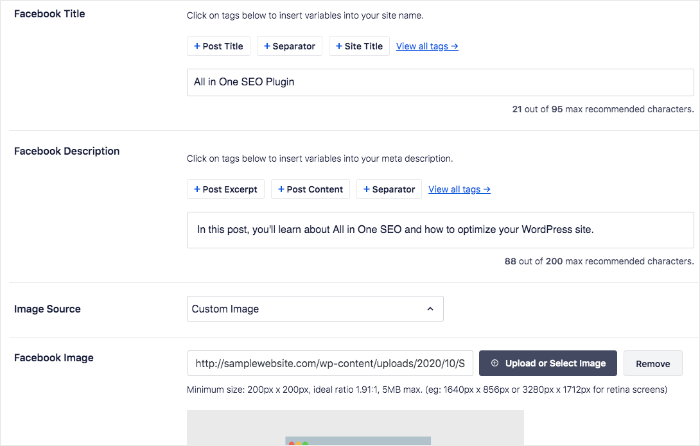Add Separator tag to Facebook Description
This screenshot has height=446, width=700.
point(389,189)
